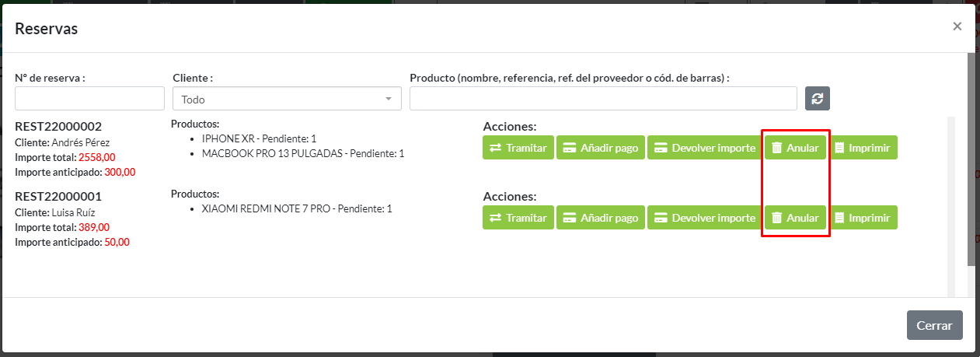
Task: Add payment to Luisa Ruíz's reservation
Action: coord(601,218)
